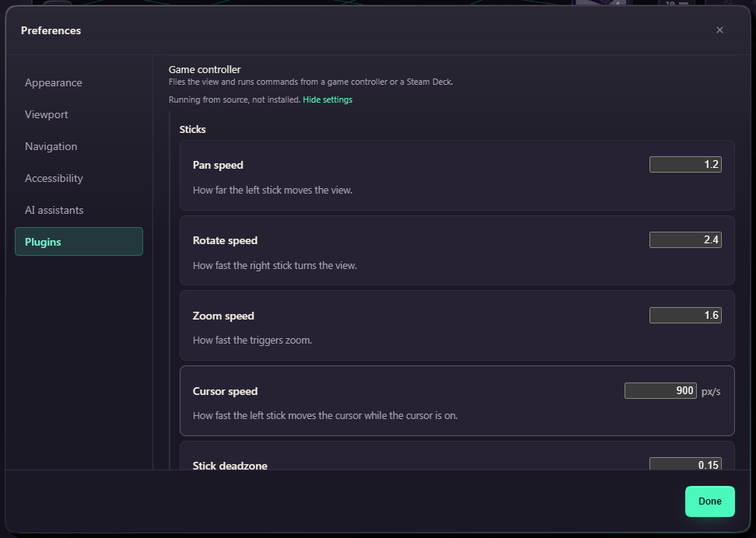The height and width of the screenshot is (538, 756).
Task: Click the px/s unit label
Action: (x=711, y=391)
